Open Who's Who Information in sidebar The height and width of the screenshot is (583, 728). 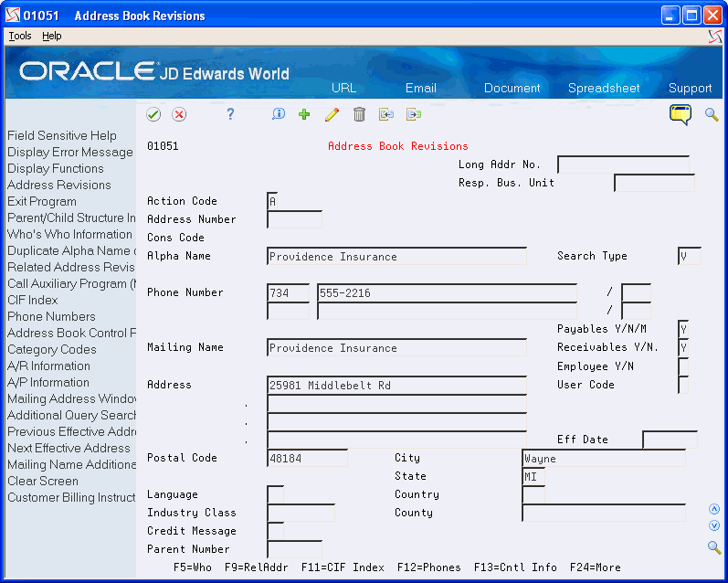tap(69, 234)
